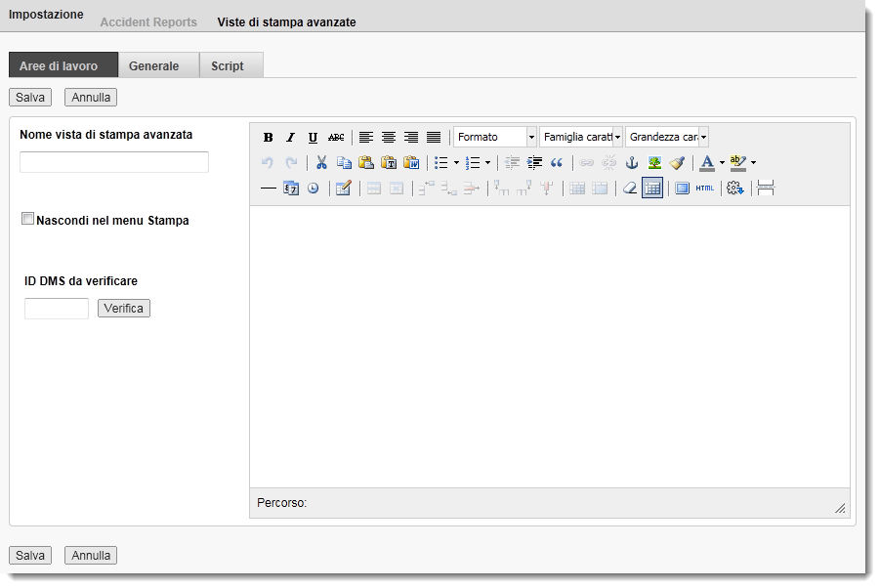Open the text color picker

(x=705, y=162)
